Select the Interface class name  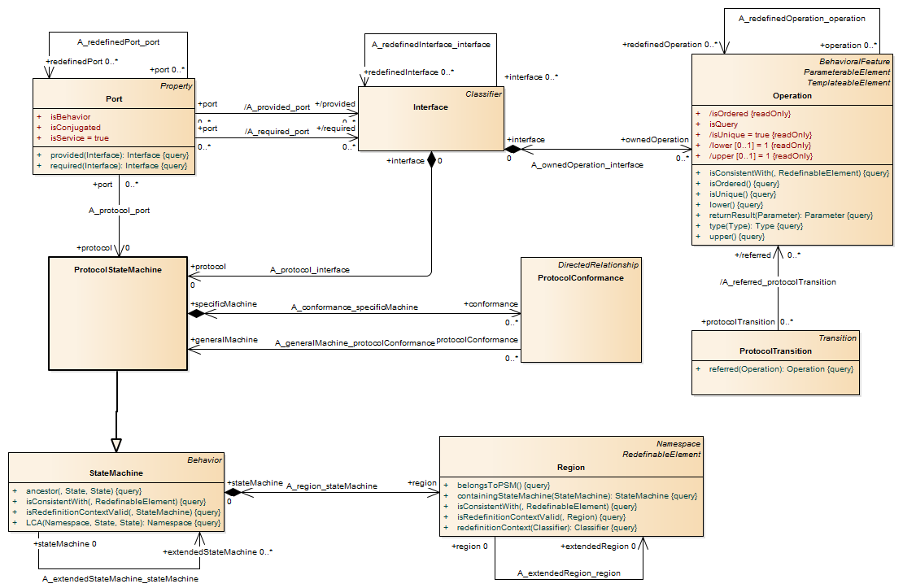[430, 107]
